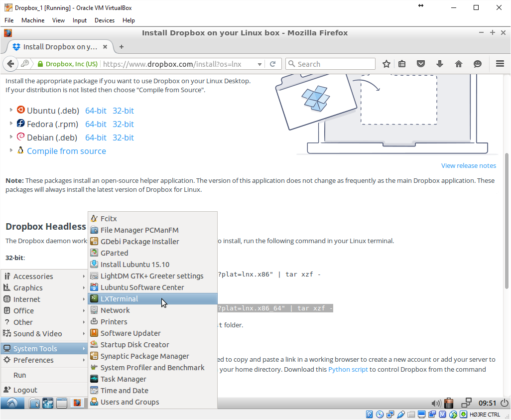Choose Install Lubuntu 15.10 entry
This screenshot has width=511, height=420.
coord(152,265)
